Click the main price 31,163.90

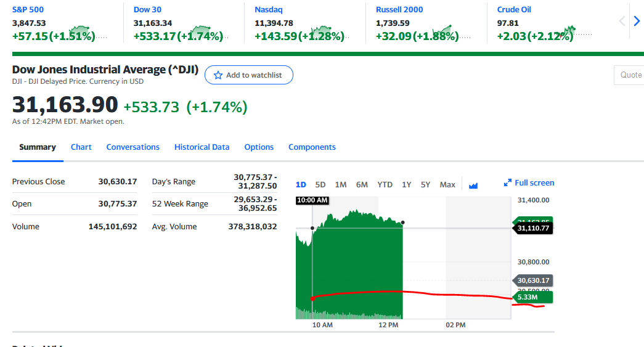[65, 104]
